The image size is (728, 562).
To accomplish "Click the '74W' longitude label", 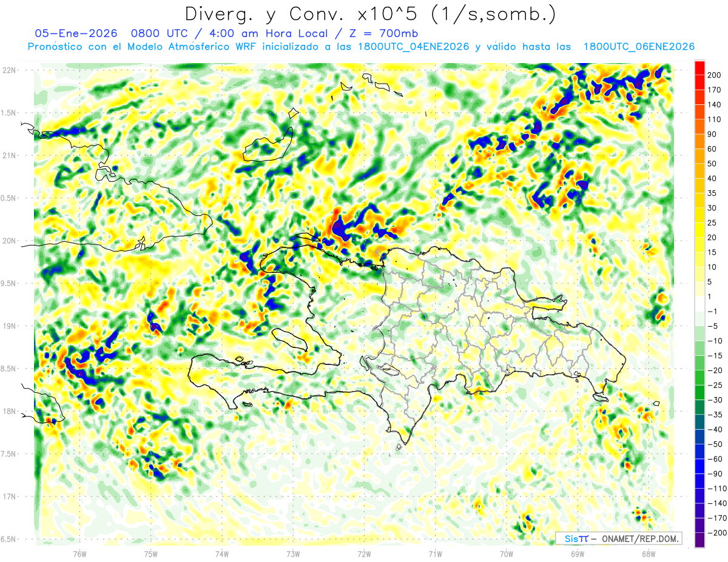I will [x=222, y=554].
